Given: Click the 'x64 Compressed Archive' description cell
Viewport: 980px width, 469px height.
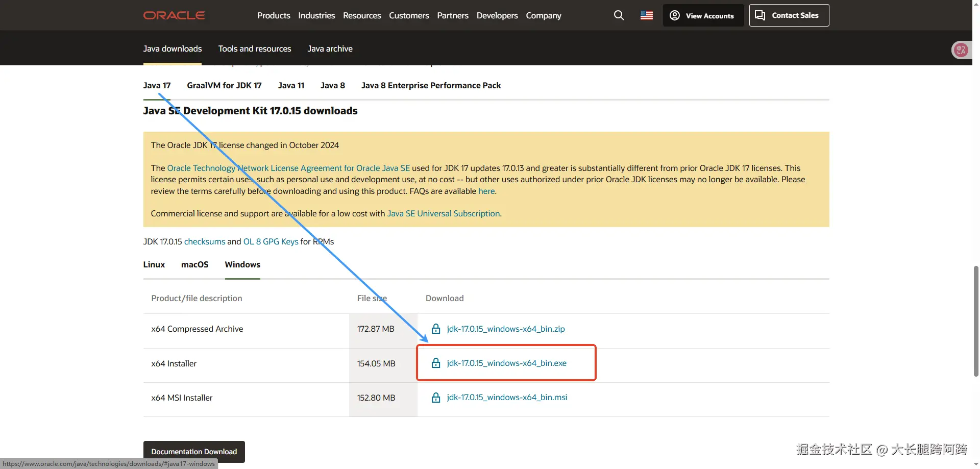Looking at the screenshot, I should tap(197, 329).
